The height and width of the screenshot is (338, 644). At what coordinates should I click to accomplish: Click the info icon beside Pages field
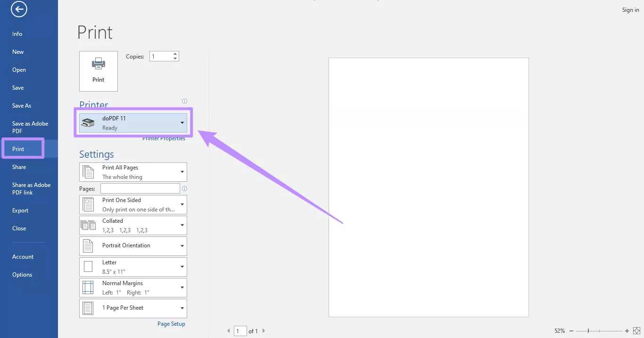coord(184,188)
